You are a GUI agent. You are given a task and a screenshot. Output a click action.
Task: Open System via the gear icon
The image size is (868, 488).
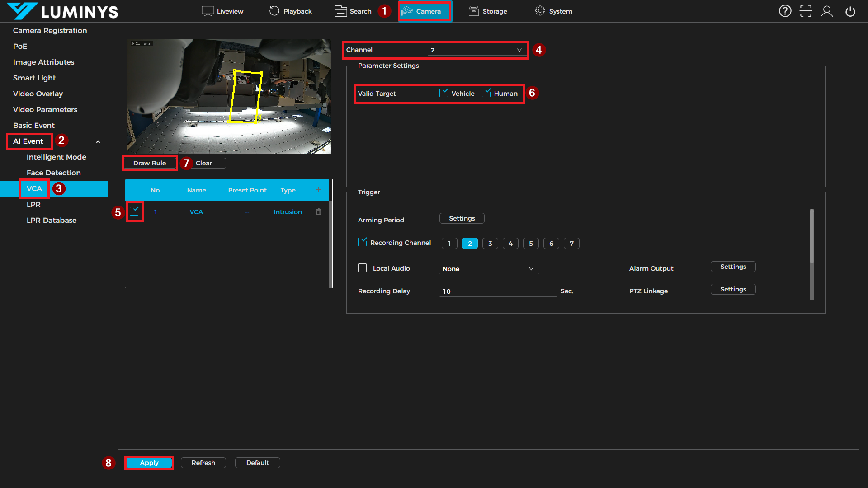click(x=540, y=11)
